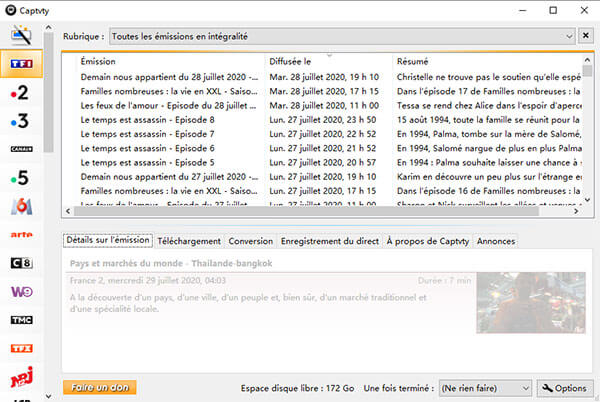Viewport: 600px width, 402px height.
Task: Switch to 'À propos de Captvty' tab
Action: (428, 241)
